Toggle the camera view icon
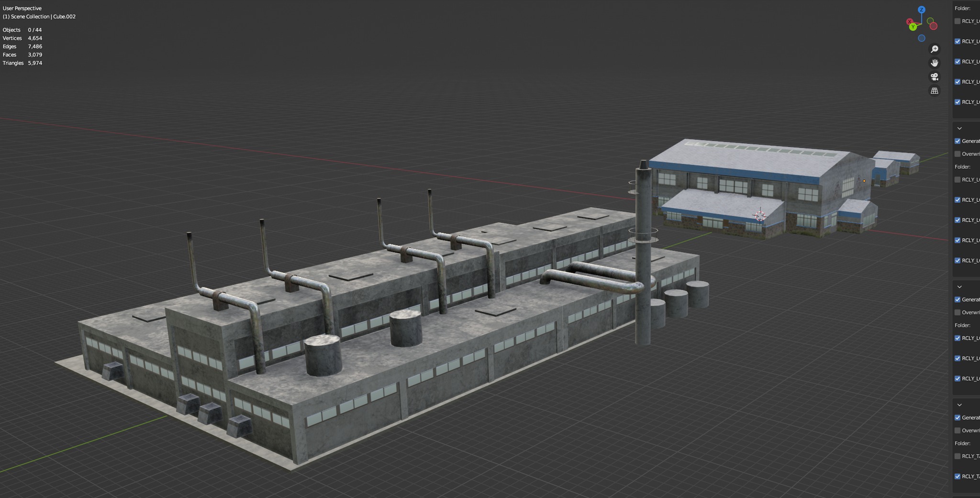 [x=934, y=77]
